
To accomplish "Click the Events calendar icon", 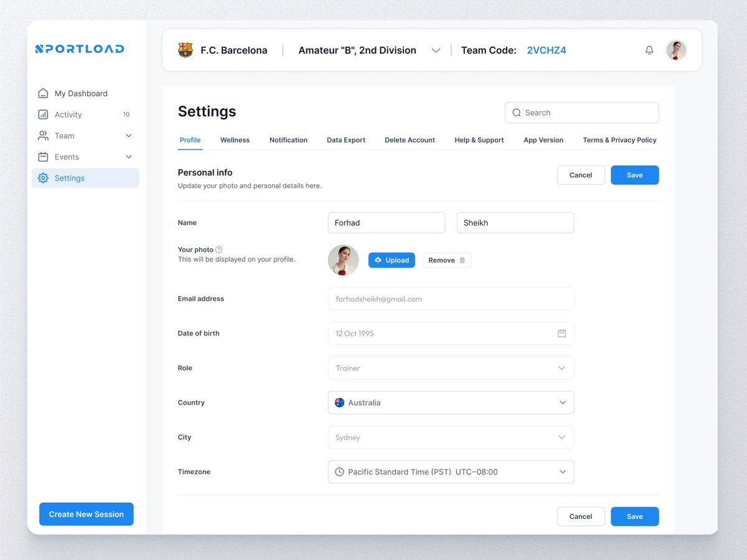I will coord(43,157).
